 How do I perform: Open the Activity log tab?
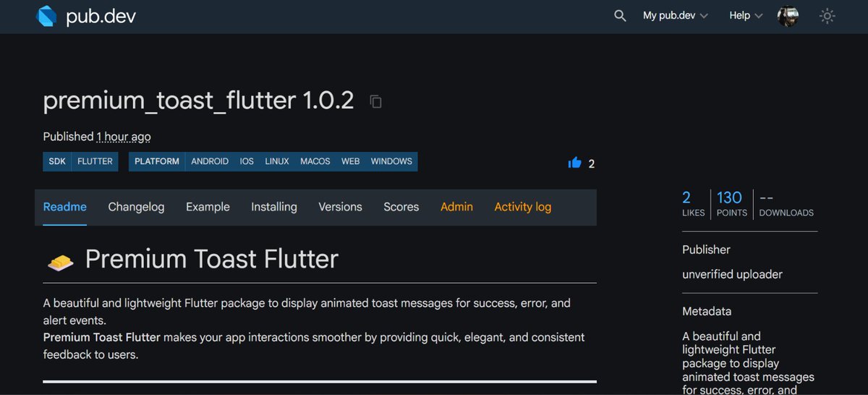[523, 207]
